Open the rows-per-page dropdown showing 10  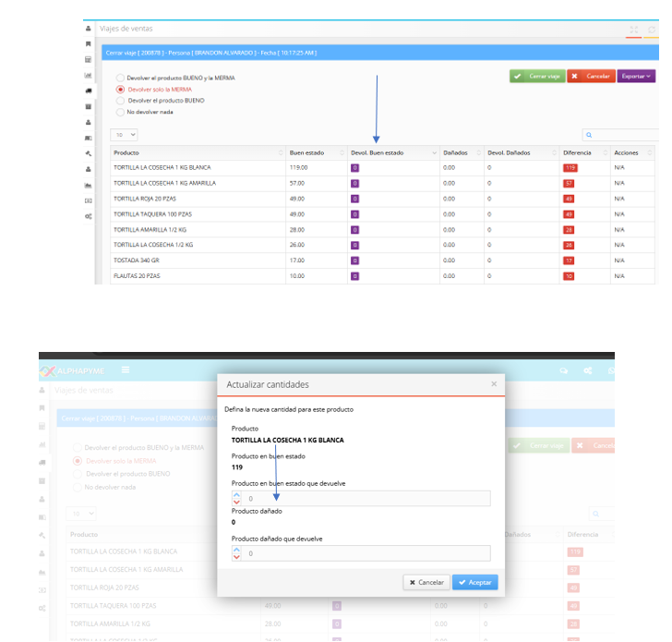click(x=125, y=135)
